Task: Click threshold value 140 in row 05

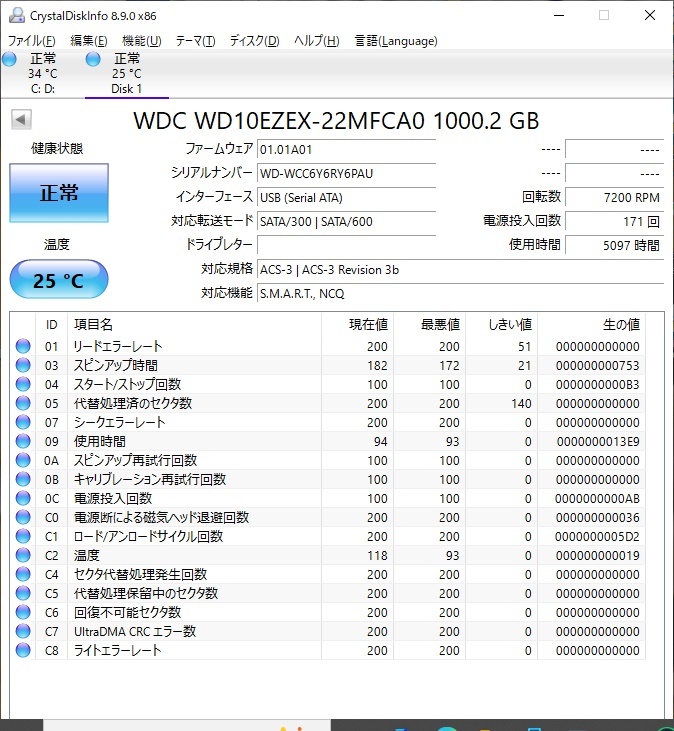Action: (521, 404)
